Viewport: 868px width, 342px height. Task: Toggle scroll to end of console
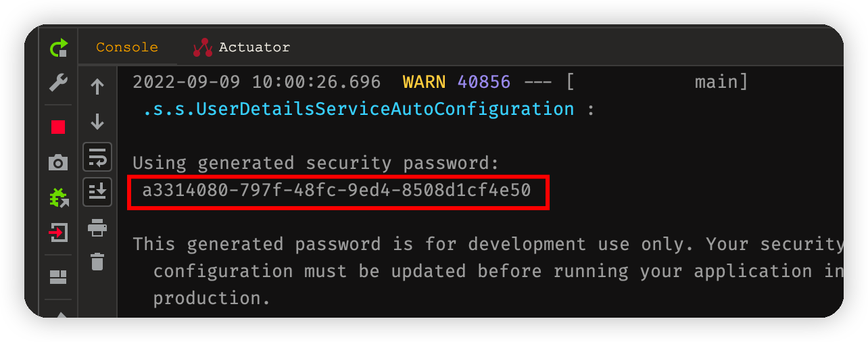pyautogui.click(x=97, y=193)
